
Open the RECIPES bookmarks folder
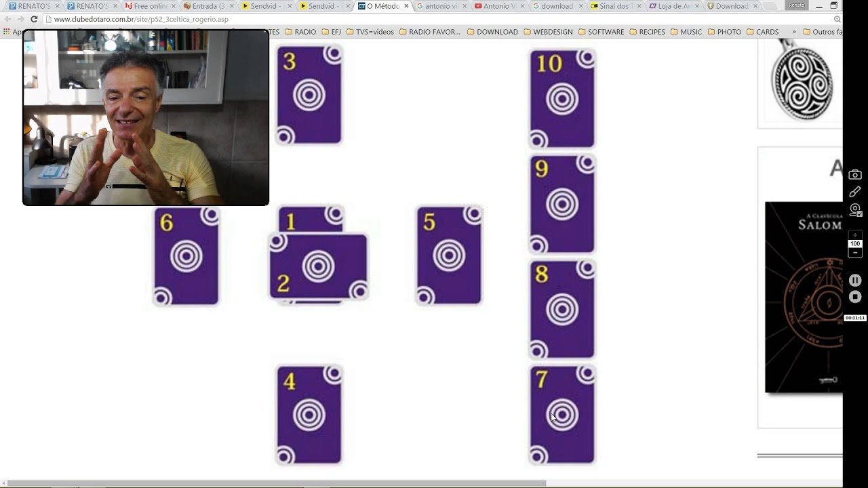pos(647,32)
